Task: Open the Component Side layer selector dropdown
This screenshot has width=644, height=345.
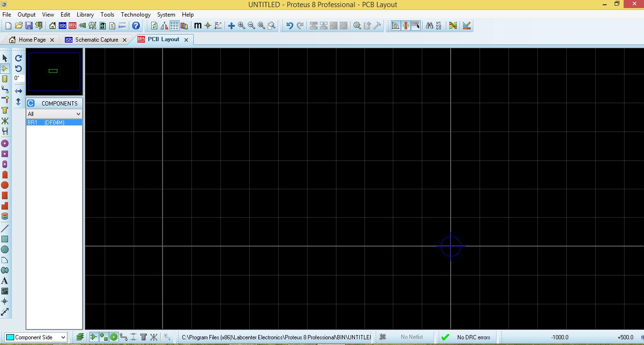Action: [x=36, y=337]
